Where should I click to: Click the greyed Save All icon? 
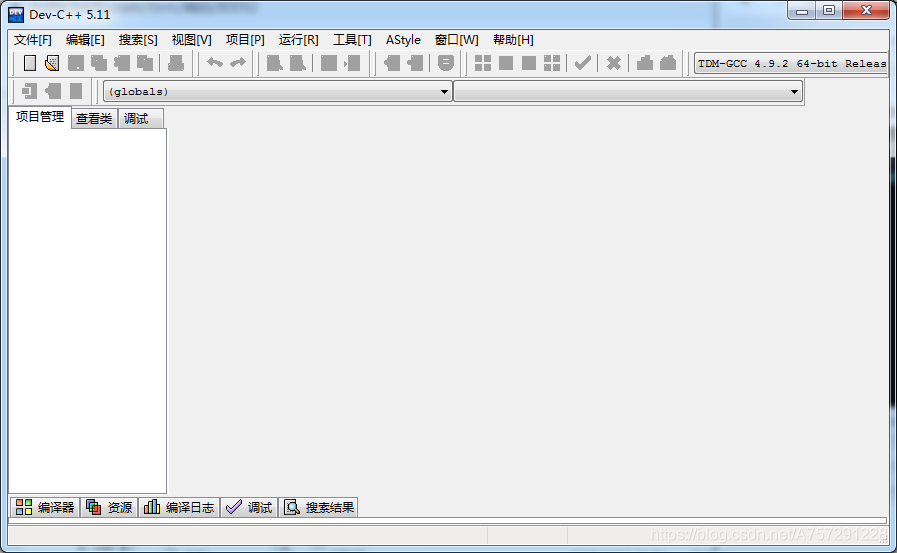[99, 62]
